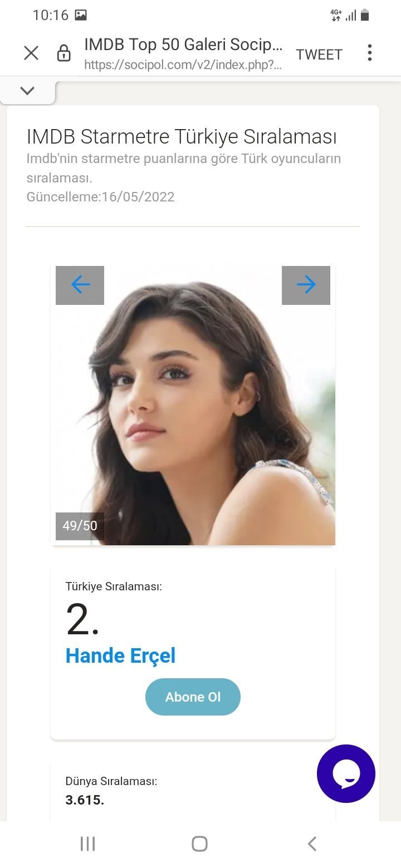The width and height of the screenshot is (401, 868).
Task: Open the Hande Erçel name link
Action: point(120,655)
